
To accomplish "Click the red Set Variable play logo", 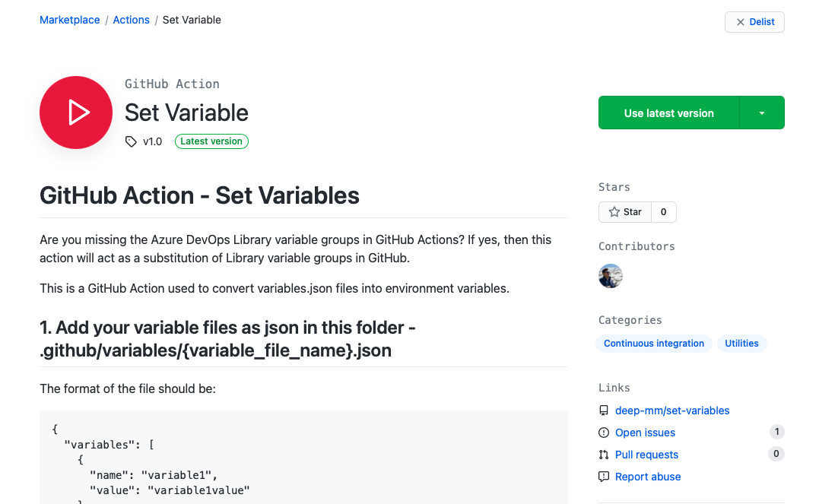I will (x=75, y=112).
